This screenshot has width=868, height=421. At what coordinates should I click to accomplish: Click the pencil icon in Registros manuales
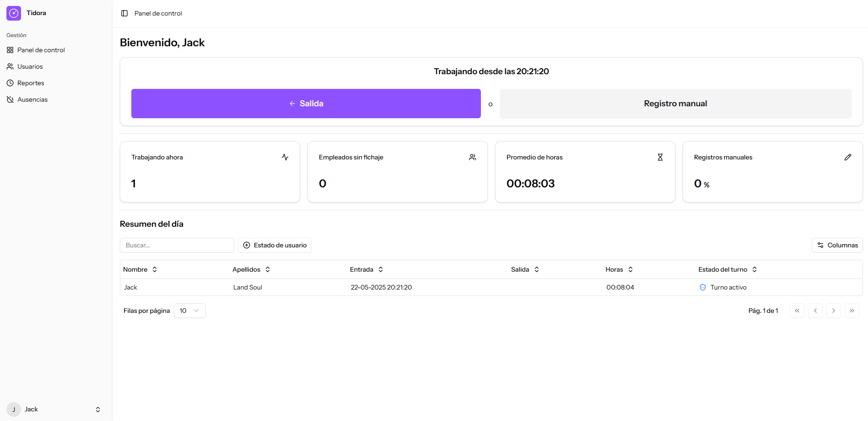[848, 157]
